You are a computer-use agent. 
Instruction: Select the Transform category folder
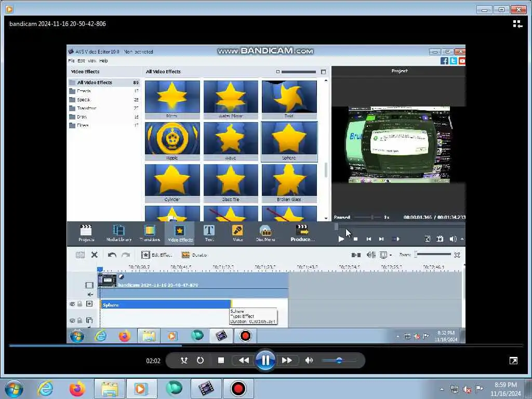[104, 108]
